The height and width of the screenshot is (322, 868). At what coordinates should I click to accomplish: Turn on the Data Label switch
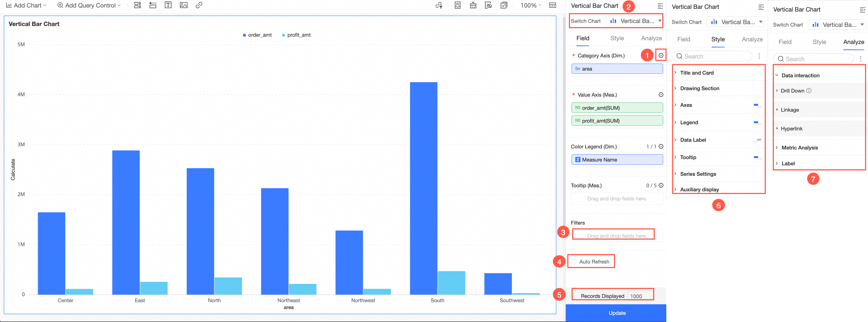pyautogui.click(x=757, y=140)
